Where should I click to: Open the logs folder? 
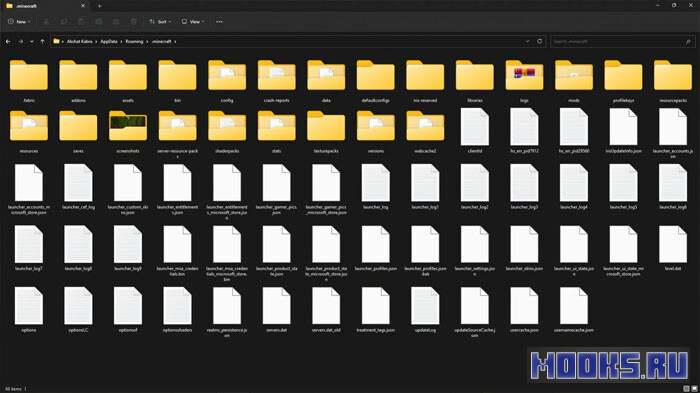pos(524,81)
